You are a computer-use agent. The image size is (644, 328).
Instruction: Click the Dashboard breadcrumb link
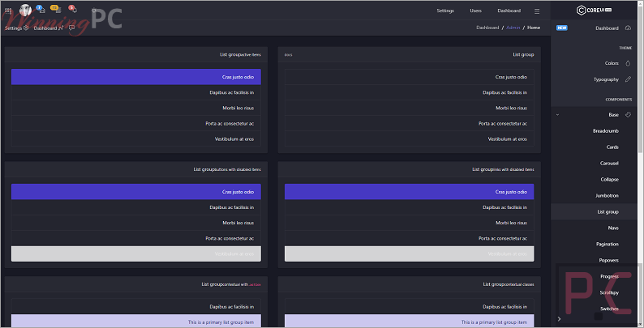(x=487, y=28)
